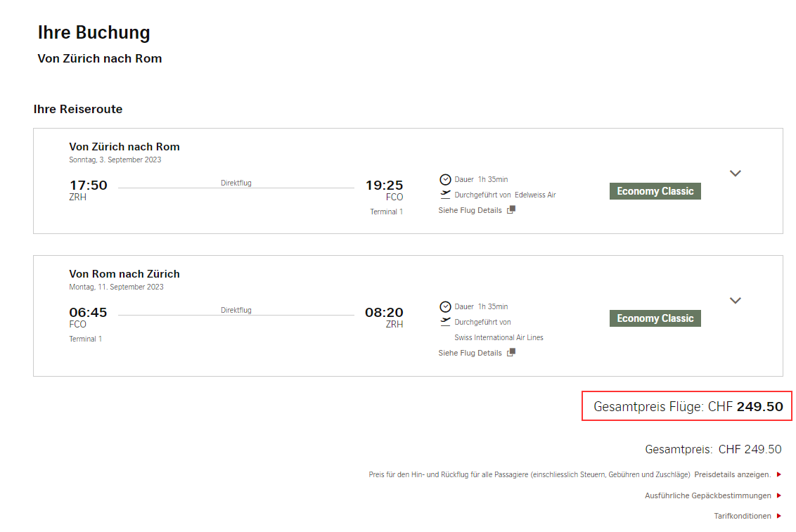Click external-link icon for outbound flight details
This screenshot has width=796, height=532.
pos(511,210)
